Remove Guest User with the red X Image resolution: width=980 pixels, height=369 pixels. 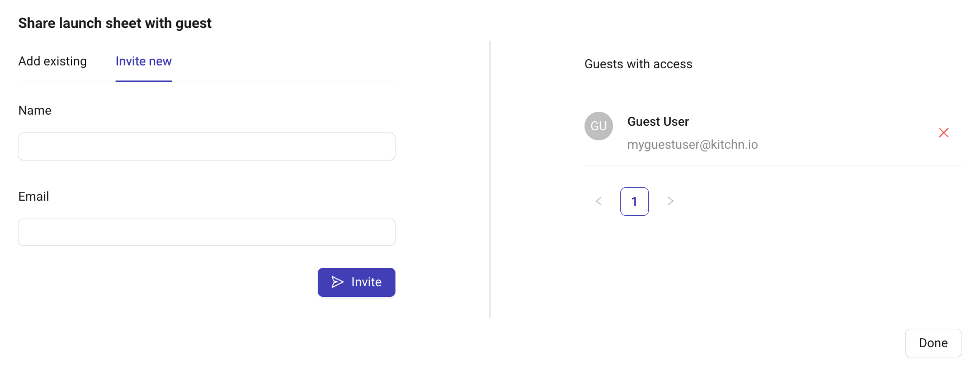pyautogui.click(x=944, y=133)
